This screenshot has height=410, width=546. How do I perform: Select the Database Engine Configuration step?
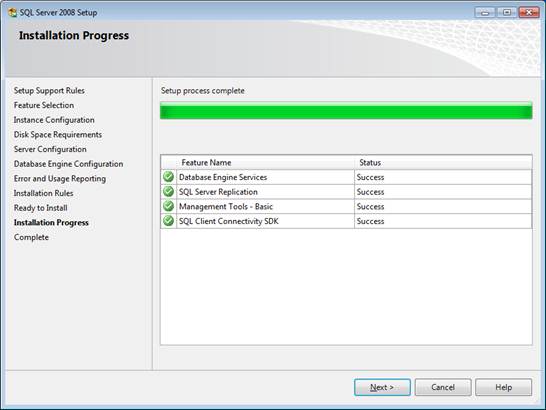[x=69, y=164]
